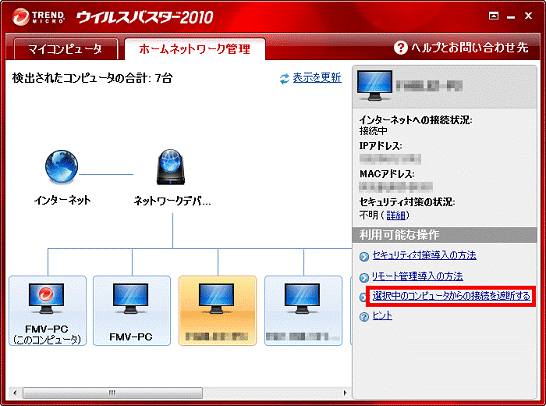Switch to the マイコンピュータ tab
Viewport: 546px width, 406px height.
(x=65, y=49)
